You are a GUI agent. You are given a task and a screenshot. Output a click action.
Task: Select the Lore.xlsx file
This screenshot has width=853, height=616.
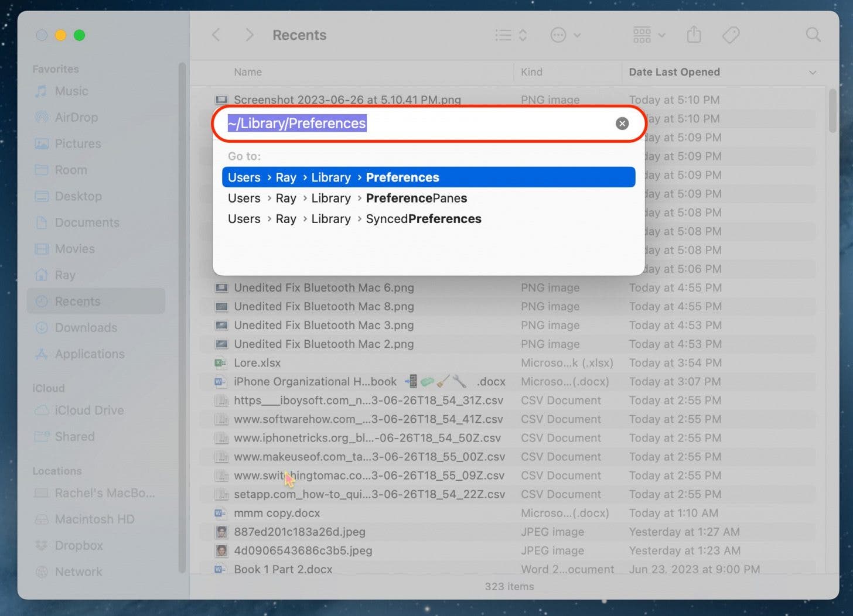[257, 363]
